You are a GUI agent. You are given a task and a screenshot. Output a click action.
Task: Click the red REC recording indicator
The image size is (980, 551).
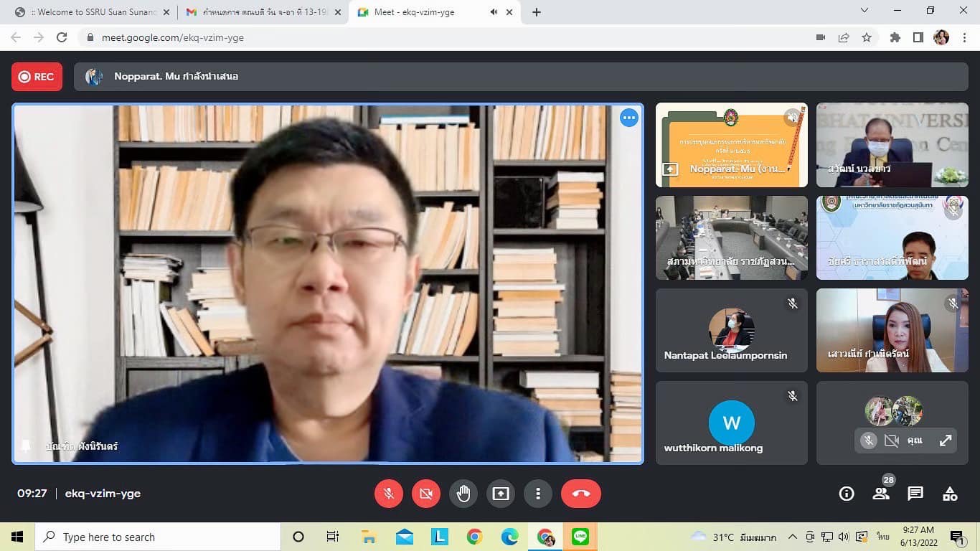(x=37, y=77)
